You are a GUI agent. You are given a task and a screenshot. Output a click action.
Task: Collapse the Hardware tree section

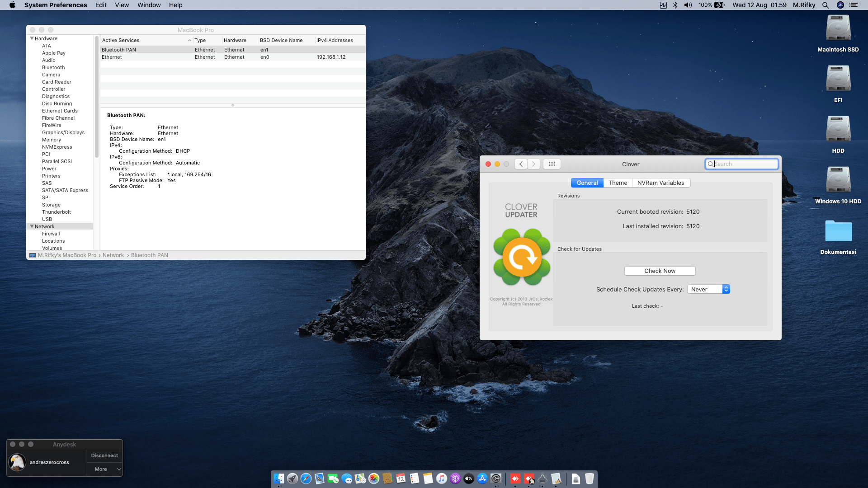pyautogui.click(x=32, y=38)
